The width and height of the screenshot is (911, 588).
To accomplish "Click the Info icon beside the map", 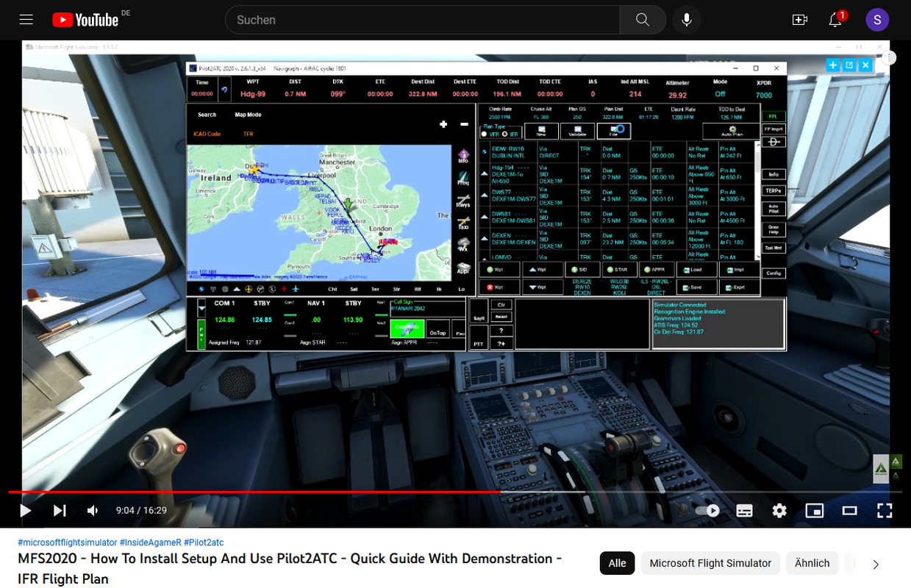I will 463,157.
